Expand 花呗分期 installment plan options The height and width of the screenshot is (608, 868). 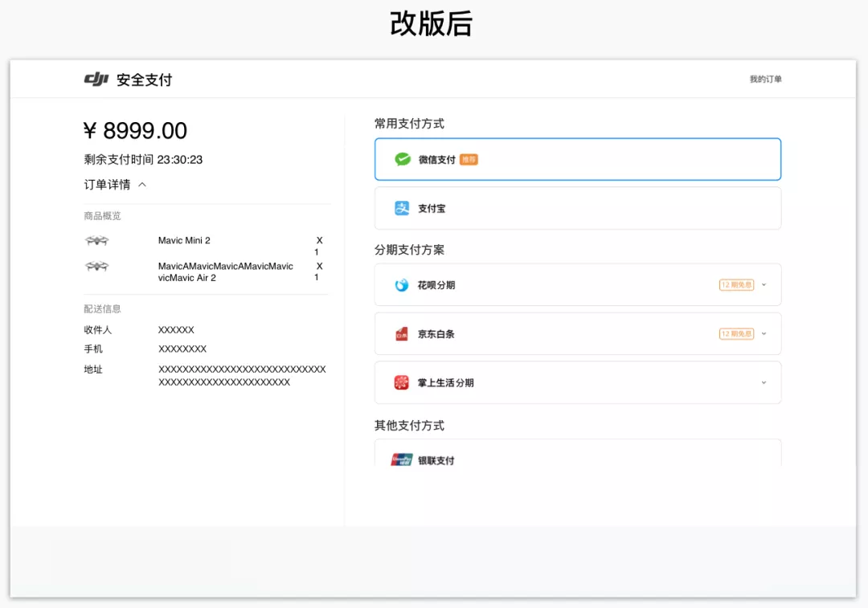[764, 284]
